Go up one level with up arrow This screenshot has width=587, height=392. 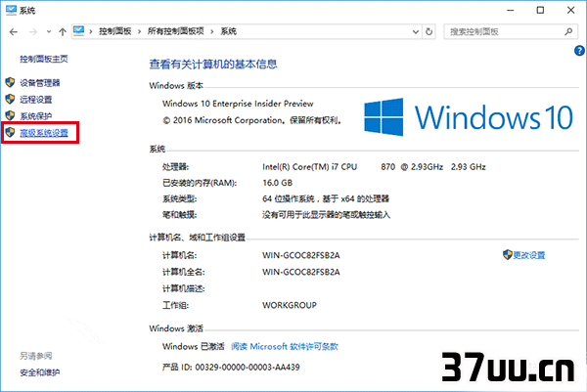(63, 32)
